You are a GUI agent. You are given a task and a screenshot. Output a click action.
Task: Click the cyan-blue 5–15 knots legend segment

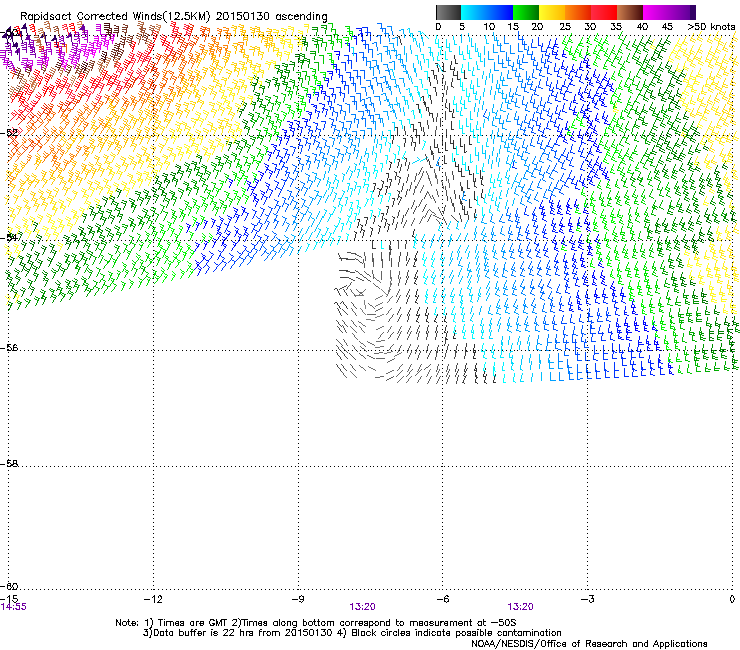coord(487,12)
